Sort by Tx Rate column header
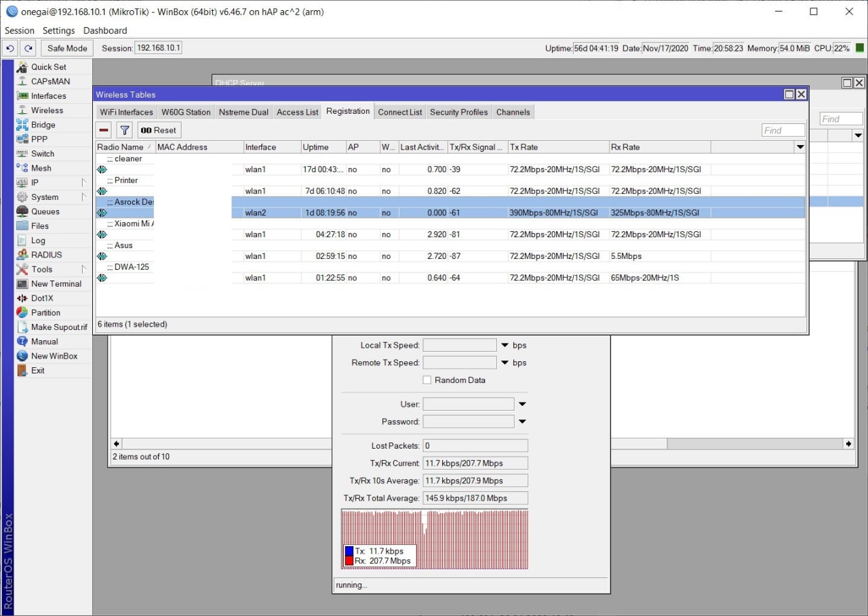The width and height of the screenshot is (868, 616). [x=558, y=147]
